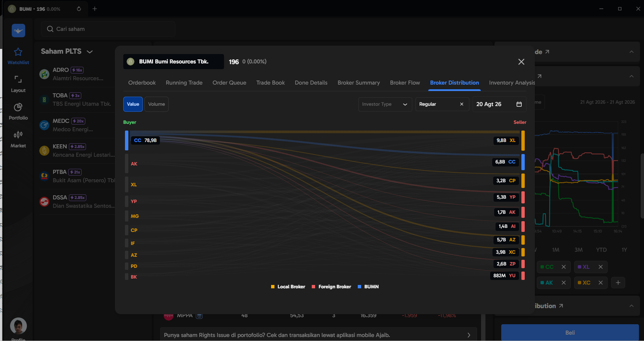Collapse the distribution panel chevron

(632, 306)
